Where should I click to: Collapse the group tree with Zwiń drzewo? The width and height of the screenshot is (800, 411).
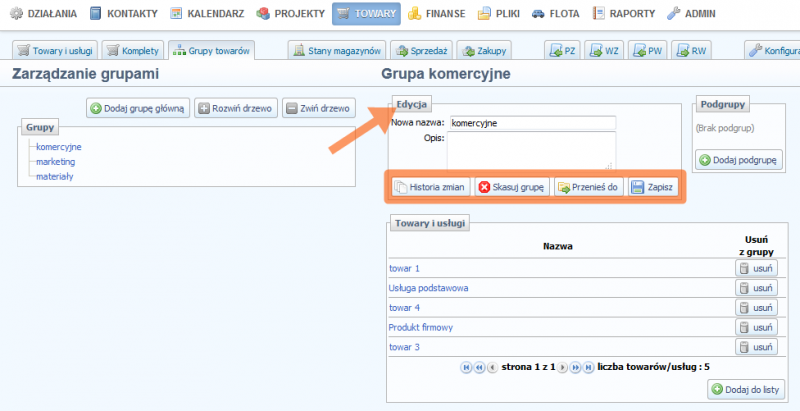pos(318,108)
